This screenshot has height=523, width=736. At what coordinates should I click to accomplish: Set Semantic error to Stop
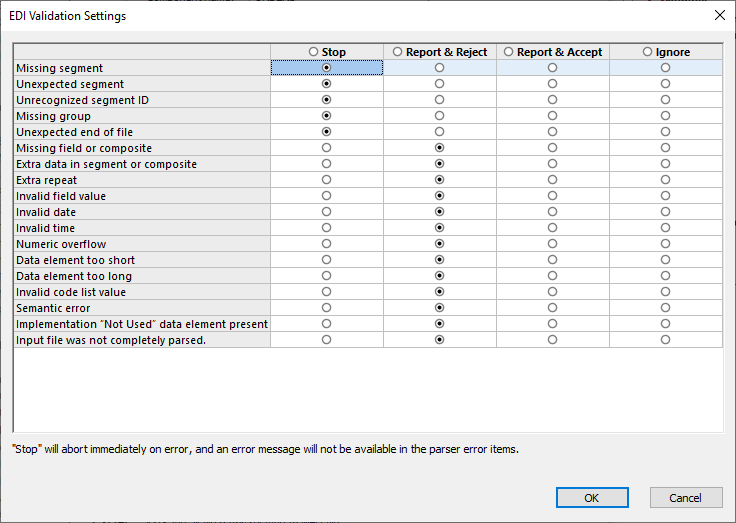coord(326,308)
